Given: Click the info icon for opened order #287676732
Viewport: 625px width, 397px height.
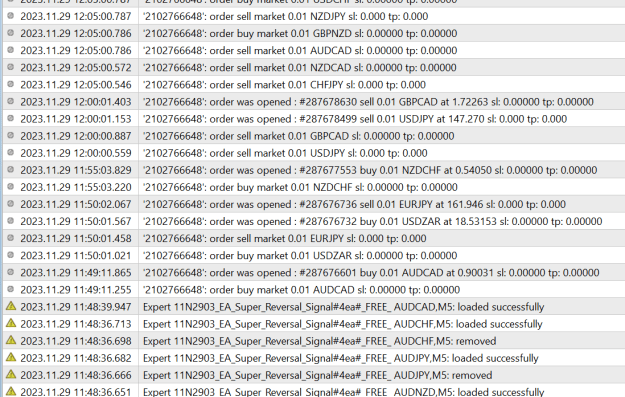Looking at the screenshot, I should click(11, 221).
